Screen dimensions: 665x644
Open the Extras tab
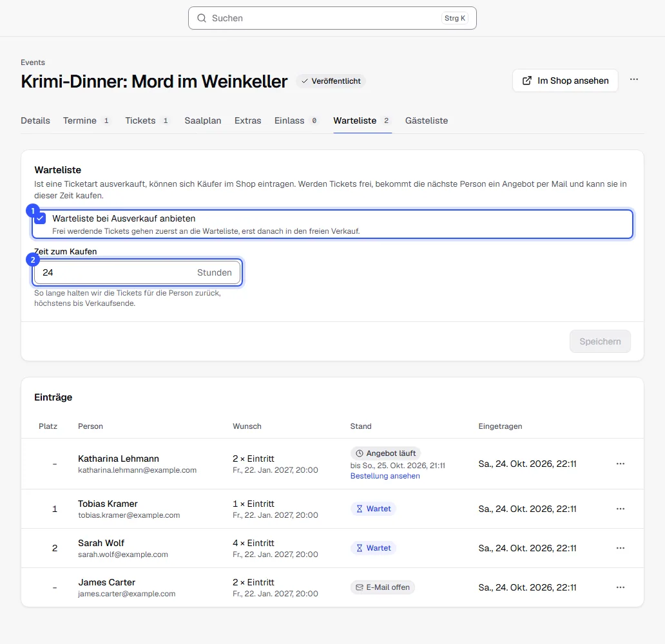point(247,121)
